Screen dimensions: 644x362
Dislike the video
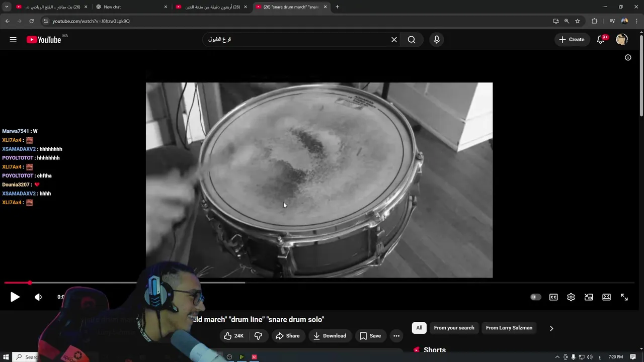[258, 336]
